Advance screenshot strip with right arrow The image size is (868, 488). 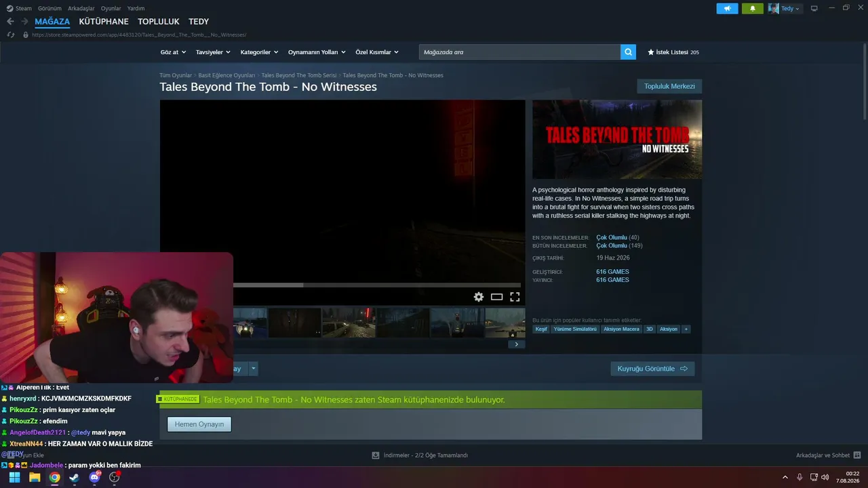516,344
